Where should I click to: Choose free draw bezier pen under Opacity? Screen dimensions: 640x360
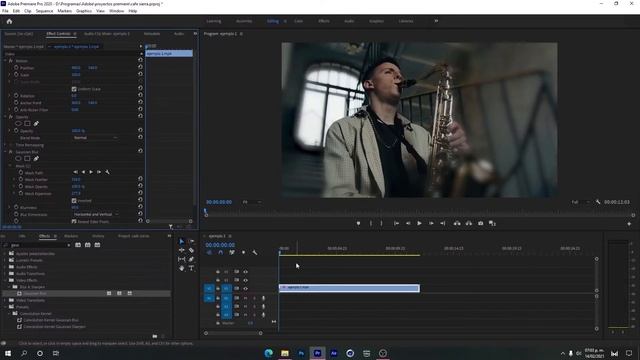tap(36, 123)
